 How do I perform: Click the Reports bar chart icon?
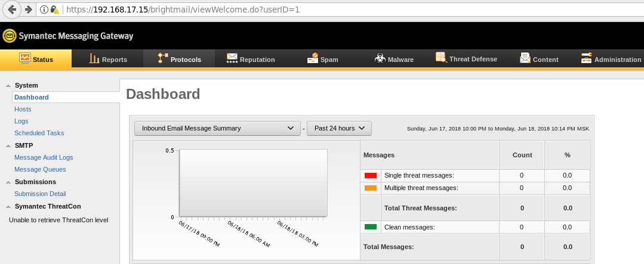point(94,58)
